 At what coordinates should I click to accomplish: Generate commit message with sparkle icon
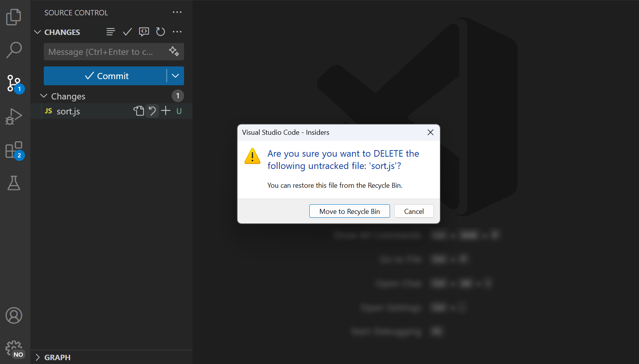tap(174, 51)
